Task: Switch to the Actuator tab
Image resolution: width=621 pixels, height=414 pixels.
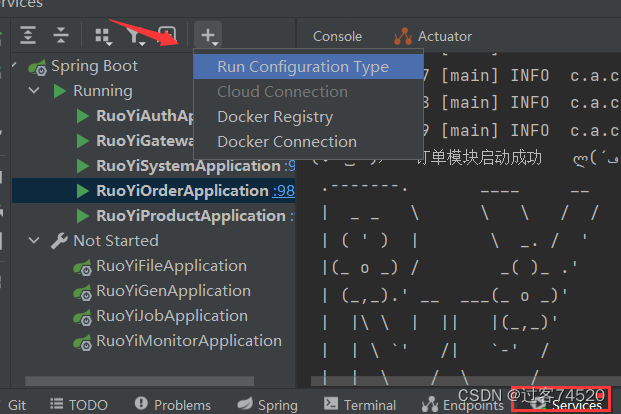Action: point(433,36)
